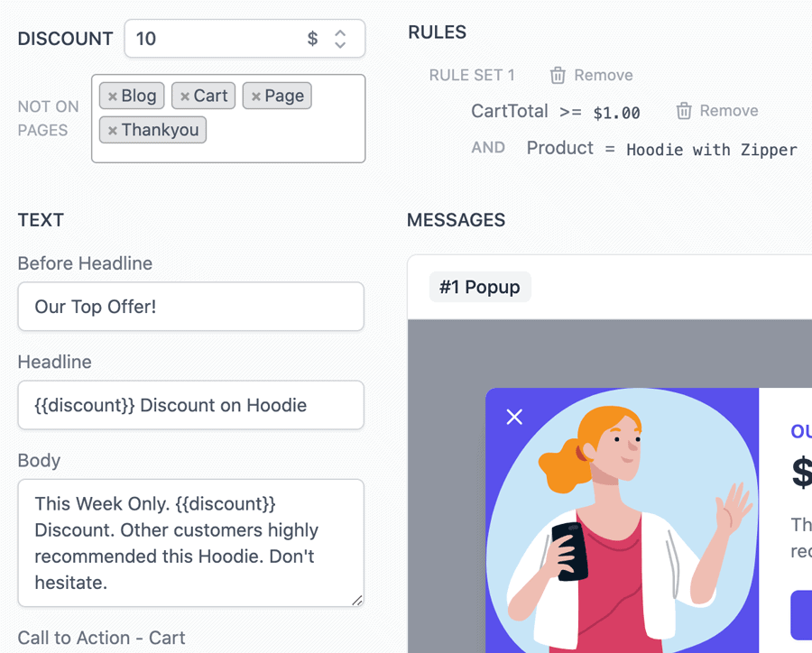Click the resize handle of the Body textarea
The image size is (812, 653).
[358, 601]
